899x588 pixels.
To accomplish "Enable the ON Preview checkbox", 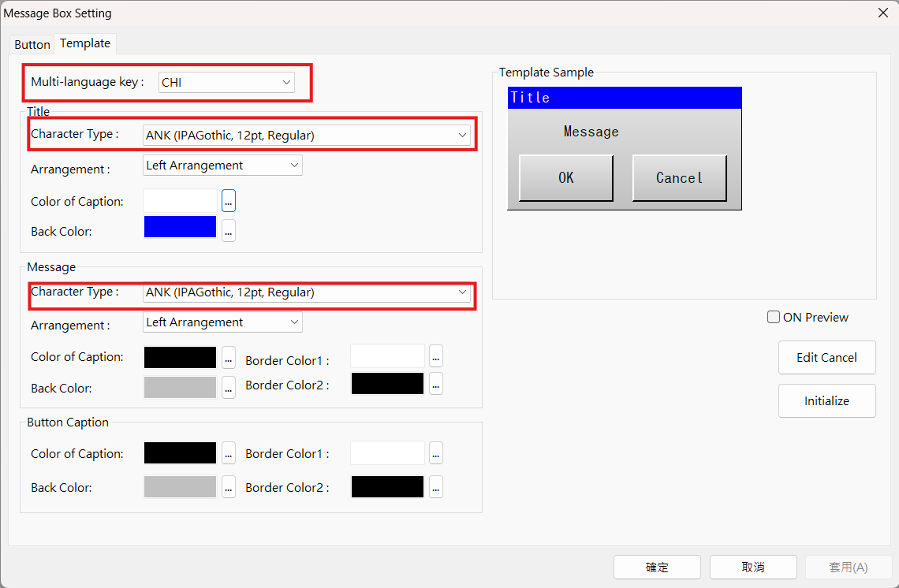I will (774, 317).
